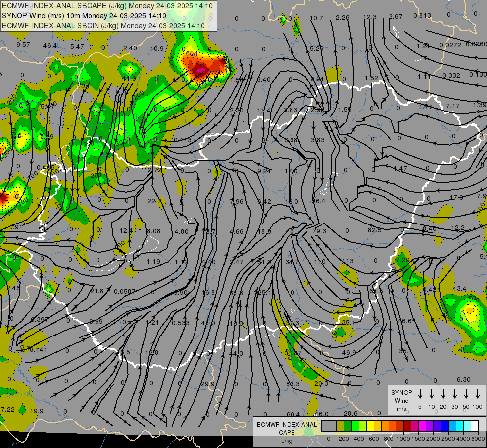
Task: Click the 6000 tick label on the CAPE scale
Action: 478,439
